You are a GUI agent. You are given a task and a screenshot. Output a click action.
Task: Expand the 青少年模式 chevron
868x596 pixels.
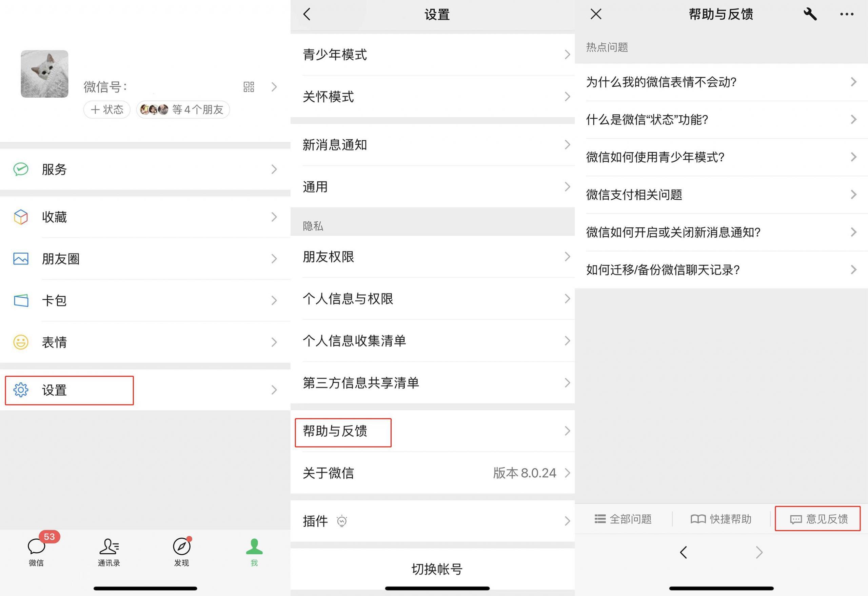point(567,55)
